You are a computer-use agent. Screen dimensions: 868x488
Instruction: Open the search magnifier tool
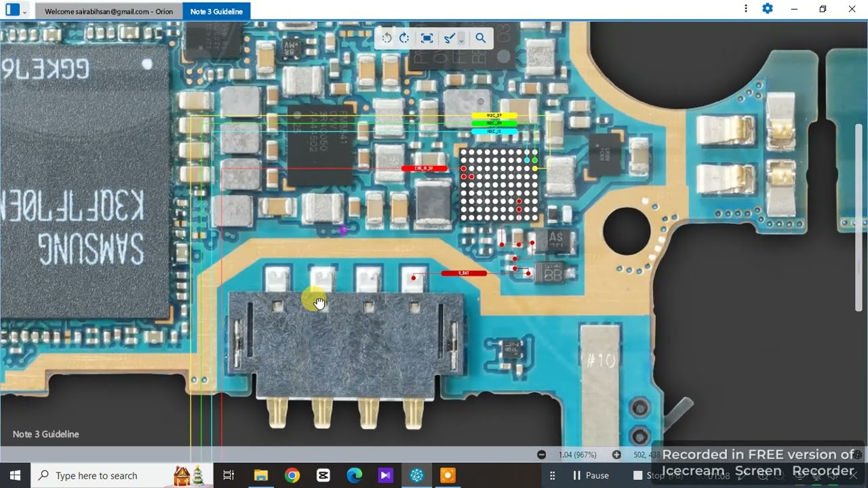click(x=480, y=38)
